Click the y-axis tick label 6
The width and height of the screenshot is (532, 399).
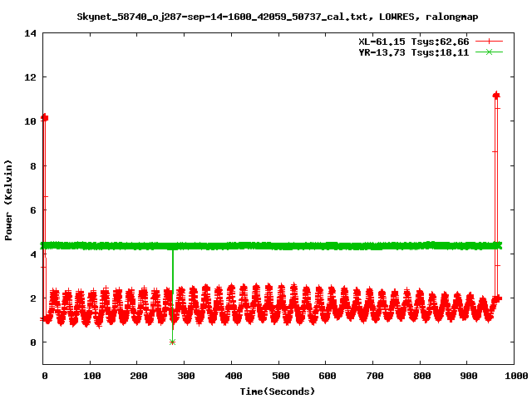(33, 210)
